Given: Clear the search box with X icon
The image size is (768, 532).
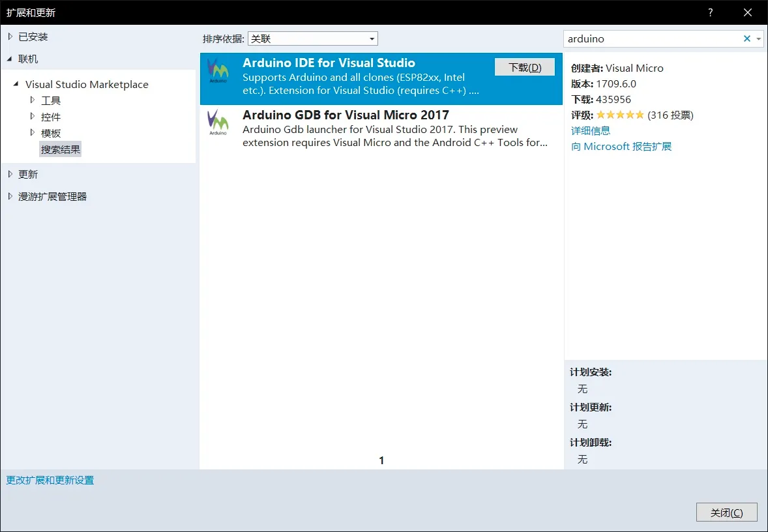Looking at the screenshot, I should [x=747, y=38].
